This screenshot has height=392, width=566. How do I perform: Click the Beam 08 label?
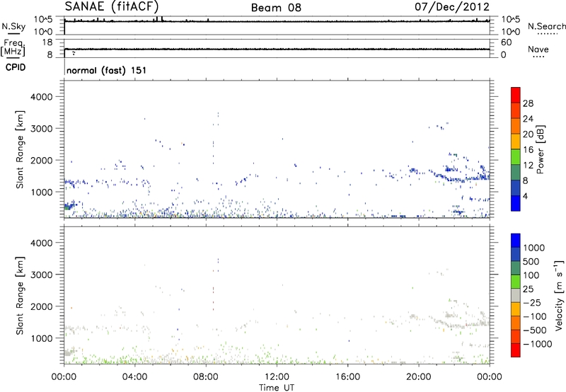click(x=276, y=8)
